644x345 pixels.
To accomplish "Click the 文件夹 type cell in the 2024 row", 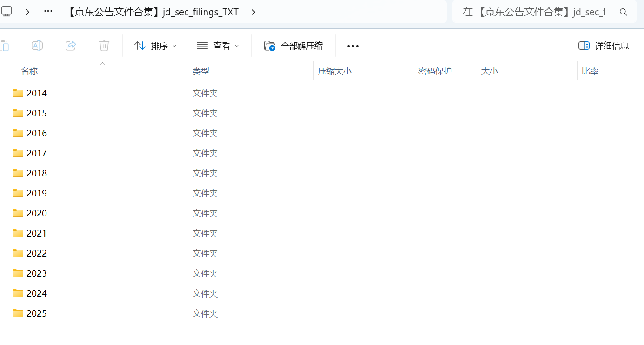I will coord(205,293).
